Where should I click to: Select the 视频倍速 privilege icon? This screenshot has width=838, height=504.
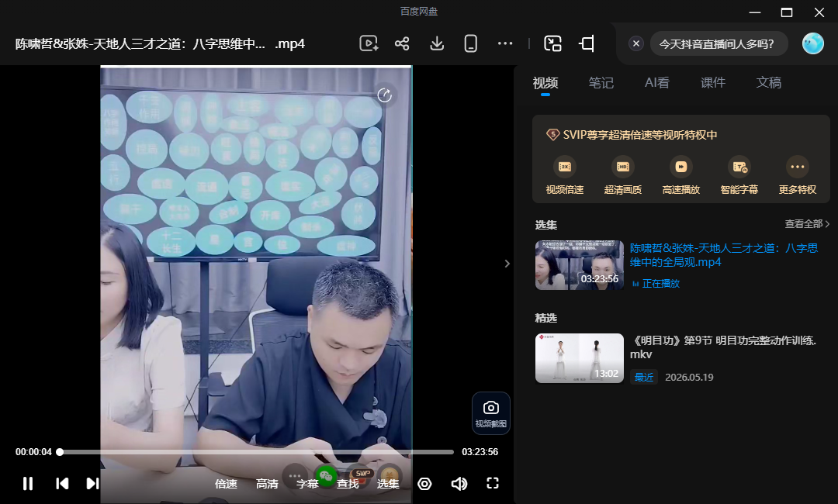pos(564,167)
